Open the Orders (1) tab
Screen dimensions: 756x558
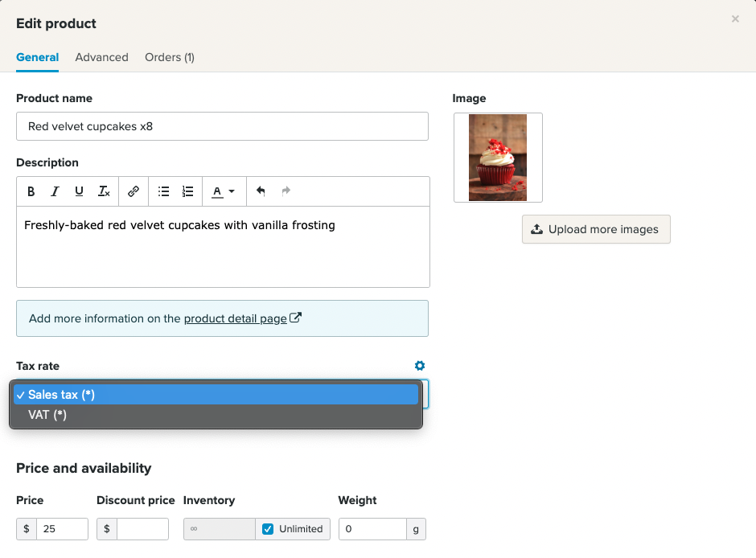point(169,57)
